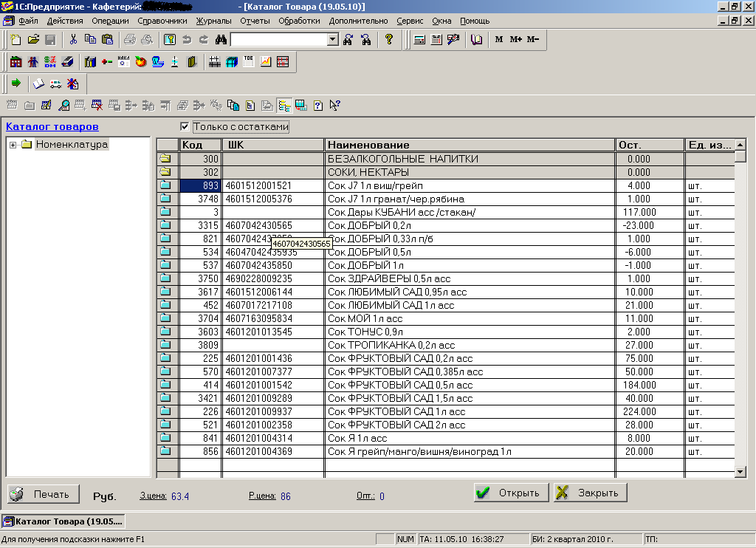Image resolution: width=756 pixels, height=548 pixels.
Task: Click the green arrow toolbar icon
Action: (x=16, y=83)
